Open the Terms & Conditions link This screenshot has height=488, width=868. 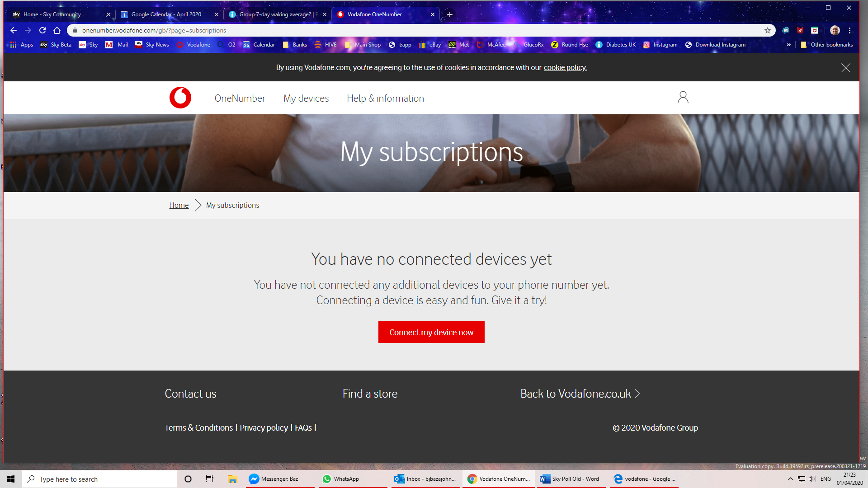[198, 427]
